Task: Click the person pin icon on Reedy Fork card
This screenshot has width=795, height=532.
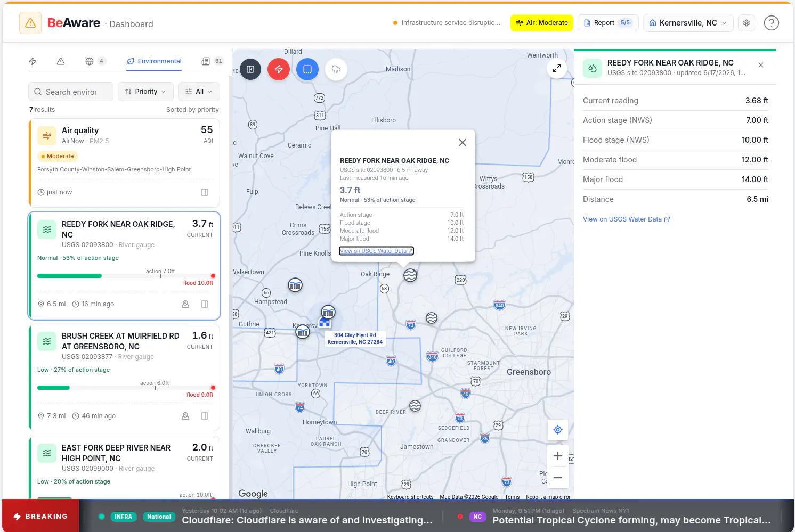Action: [x=185, y=304]
